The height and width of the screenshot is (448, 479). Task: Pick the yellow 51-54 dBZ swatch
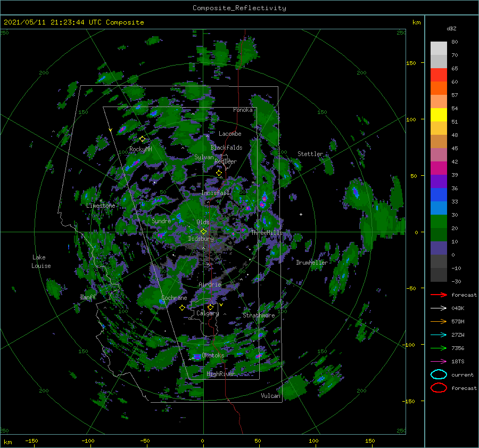pyautogui.click(x=439, y=115)
